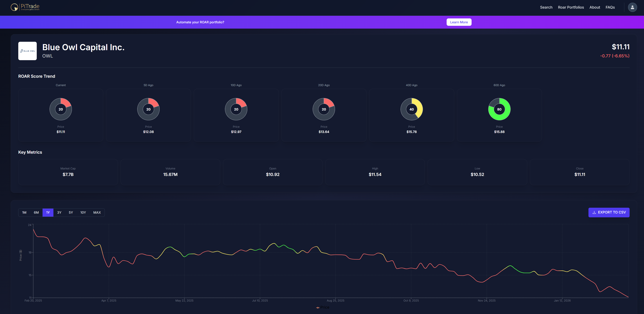Viewport: 644px width, 314px height.
Task: Switch chart to 3Y range
Action: tap(59, 212)
